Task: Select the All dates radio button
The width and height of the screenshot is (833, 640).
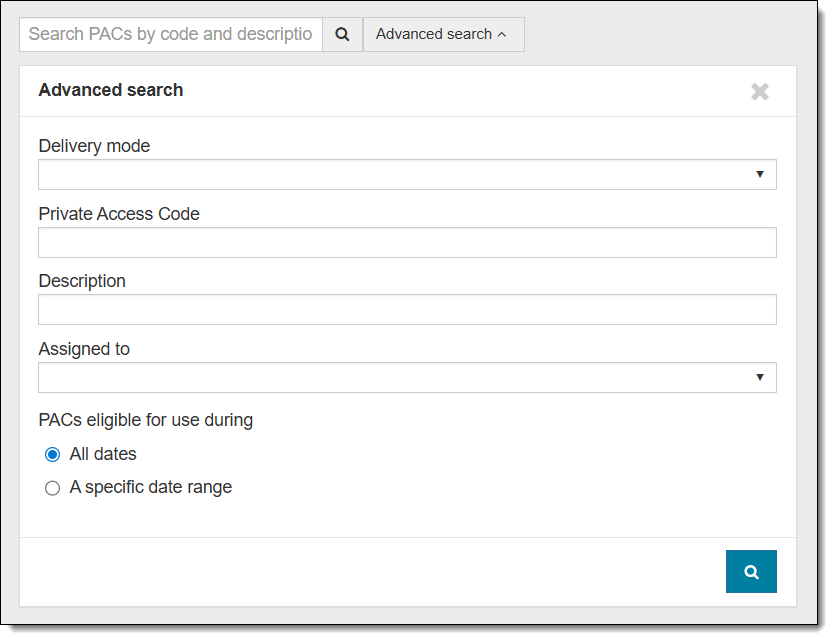Action: click(x=53, y=455)
